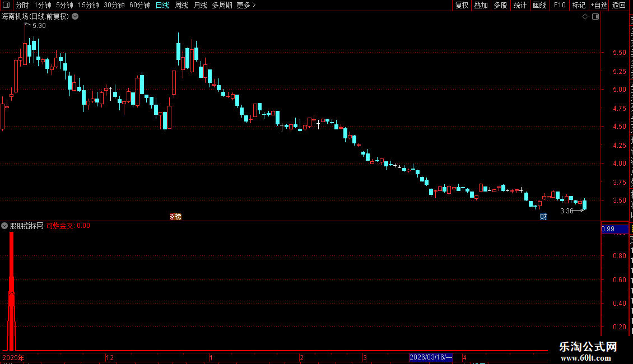Open indicator dropdown beside 股朋指标网
Viewport: 633px width, 364px height.
(x=4, y=226)
